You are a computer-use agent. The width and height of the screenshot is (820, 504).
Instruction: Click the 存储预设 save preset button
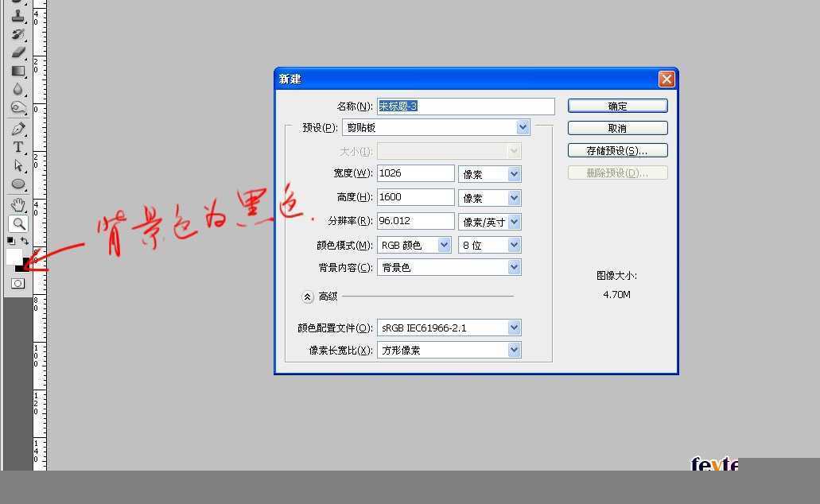617,149
